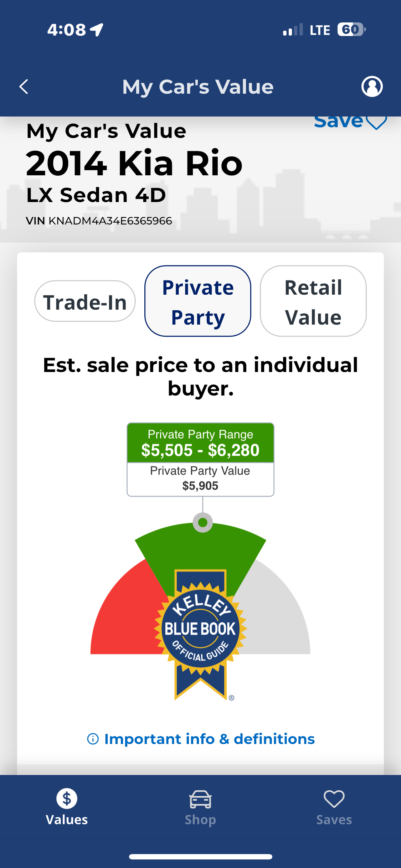Tap the Kelley Blue Book badge
401x868 pixels.
click(200, 634)
